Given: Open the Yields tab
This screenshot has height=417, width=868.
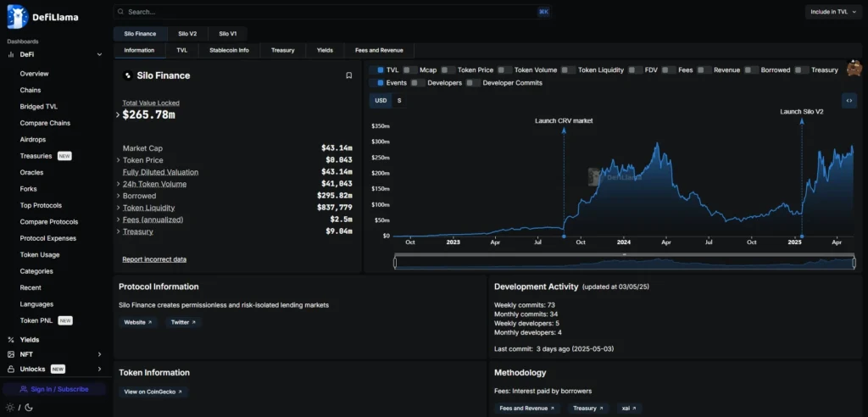Looking at the screenshot, I should pyautogui.click(x=325, y=50).
